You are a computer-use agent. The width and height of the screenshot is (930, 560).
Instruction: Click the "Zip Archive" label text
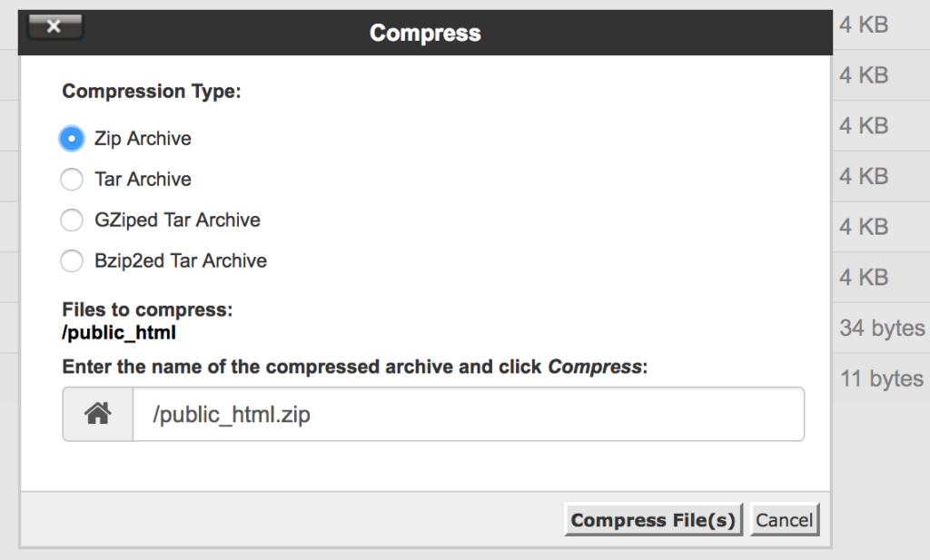click(x=143, y=139)
